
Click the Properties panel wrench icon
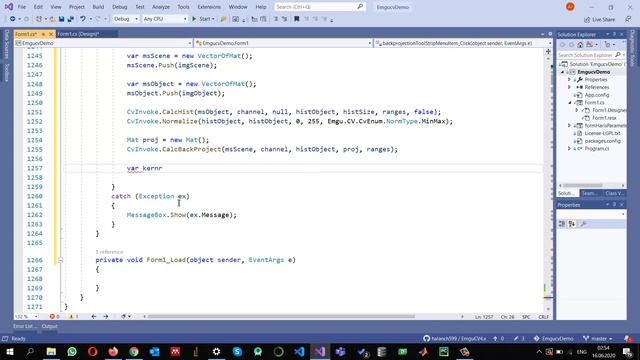584,224
